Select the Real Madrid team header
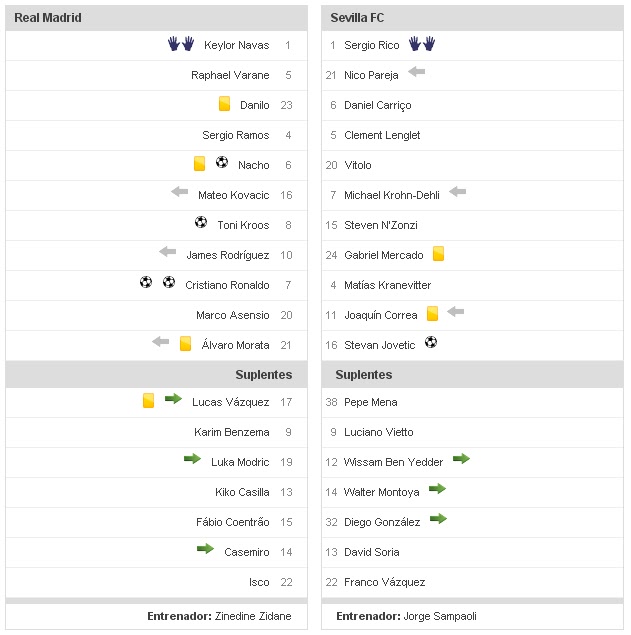The width and height of the screenshot is (631, 635). click(x=48, y=18)
